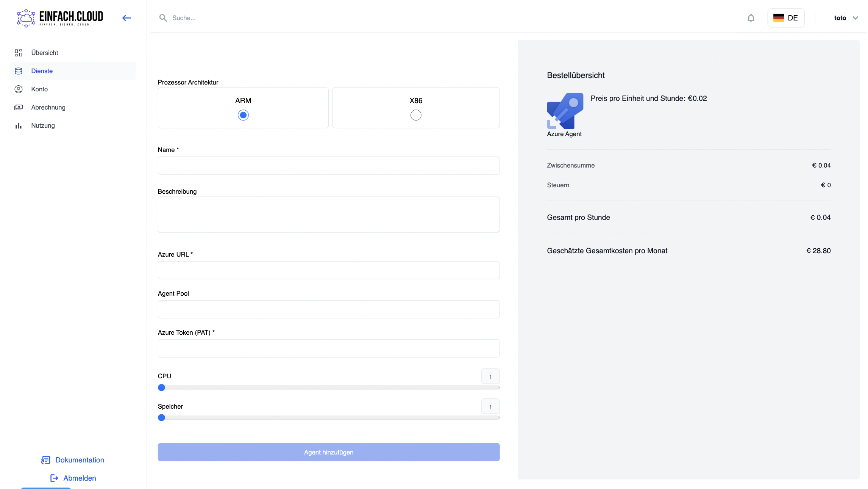
Task: Open the DE language selector
Action: point(786,18)
